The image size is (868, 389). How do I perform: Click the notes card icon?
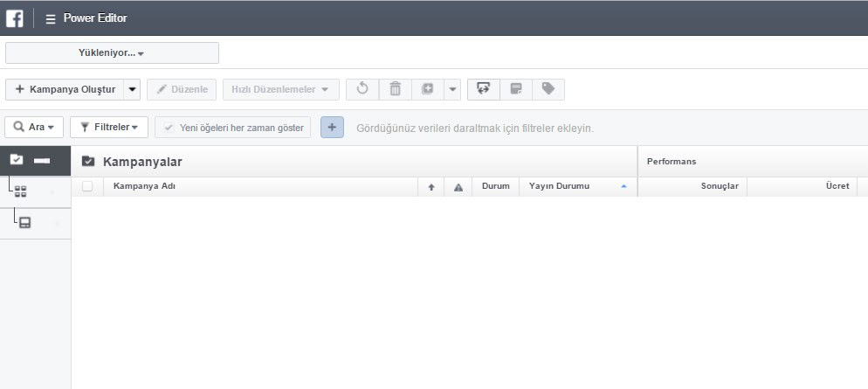tap(516, 89)
